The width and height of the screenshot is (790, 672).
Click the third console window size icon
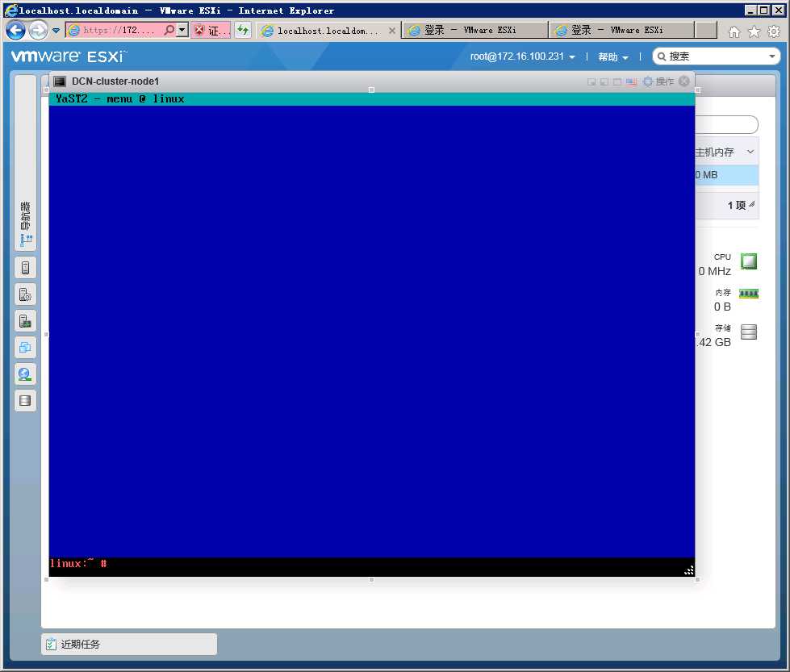coord(617,81)
